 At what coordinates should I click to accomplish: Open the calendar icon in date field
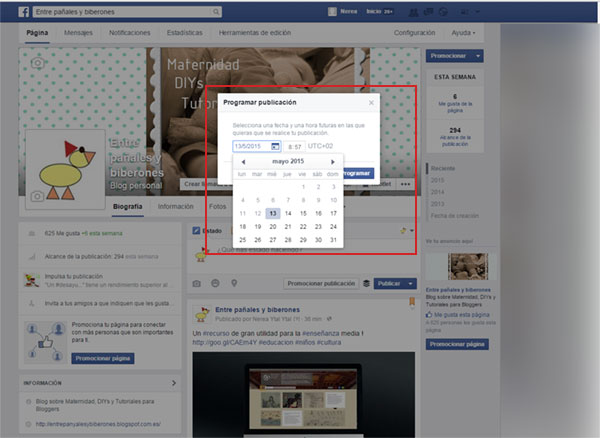pyautogui.click(x=275, y=146)
